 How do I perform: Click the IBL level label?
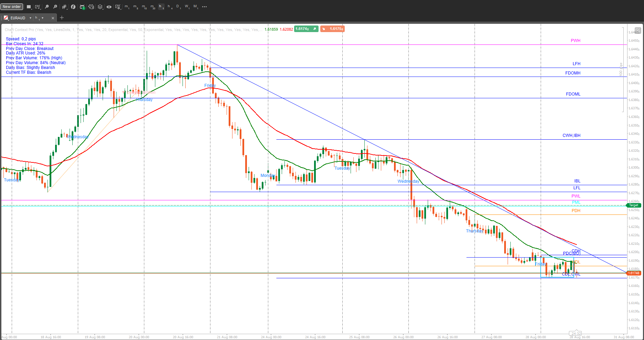click(577, 181)
